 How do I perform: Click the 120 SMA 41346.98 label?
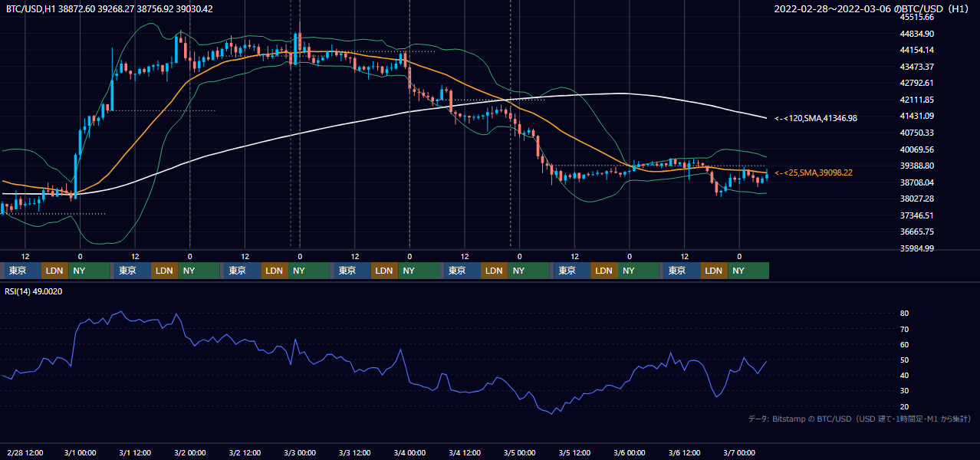coord(814,118)
